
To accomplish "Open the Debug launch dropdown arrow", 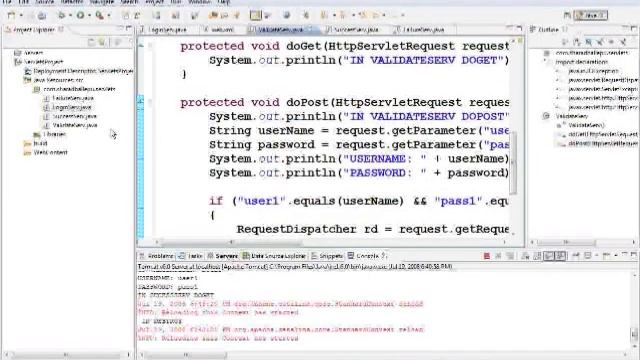I will click(70, 16).
